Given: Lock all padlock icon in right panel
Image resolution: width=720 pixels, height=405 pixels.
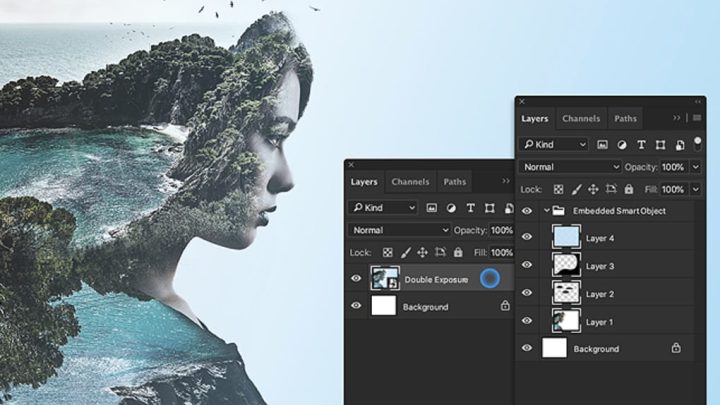Looking at the screenshot, I should tap(629, 189).
